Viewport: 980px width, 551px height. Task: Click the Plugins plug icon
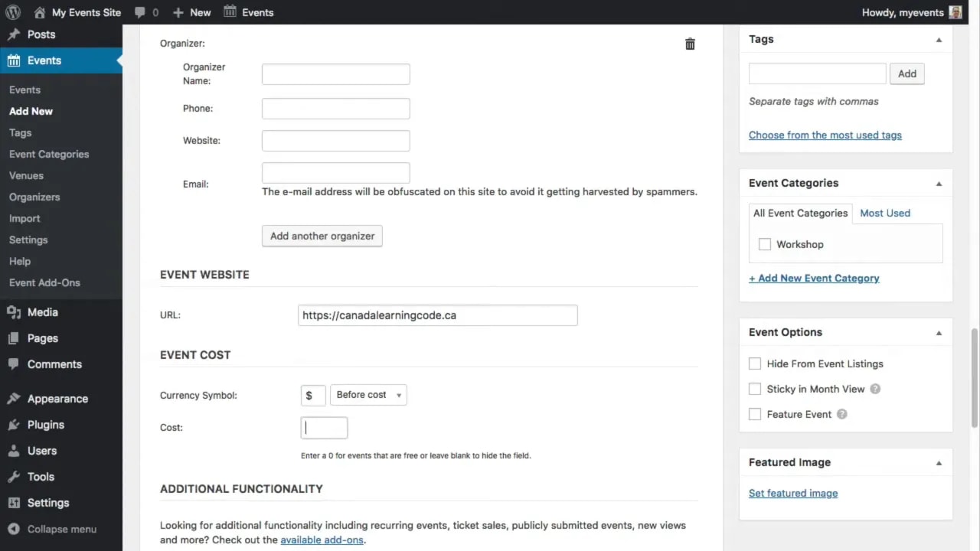(x=14, y=425)
